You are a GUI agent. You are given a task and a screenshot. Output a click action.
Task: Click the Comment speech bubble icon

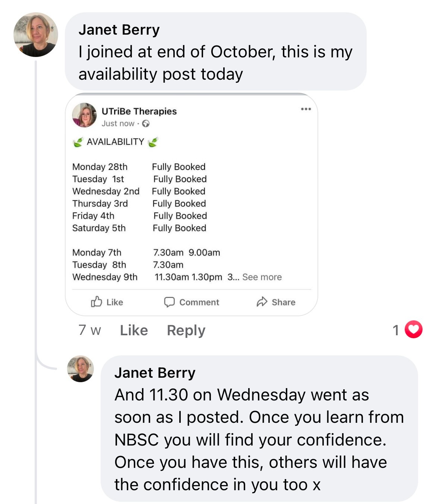point(170,302)
